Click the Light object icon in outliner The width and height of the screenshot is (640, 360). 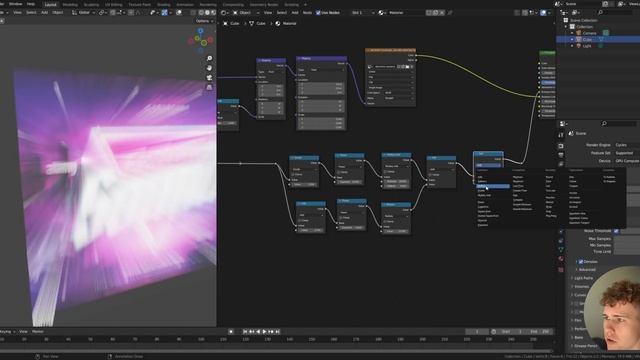tap(578, 46)
